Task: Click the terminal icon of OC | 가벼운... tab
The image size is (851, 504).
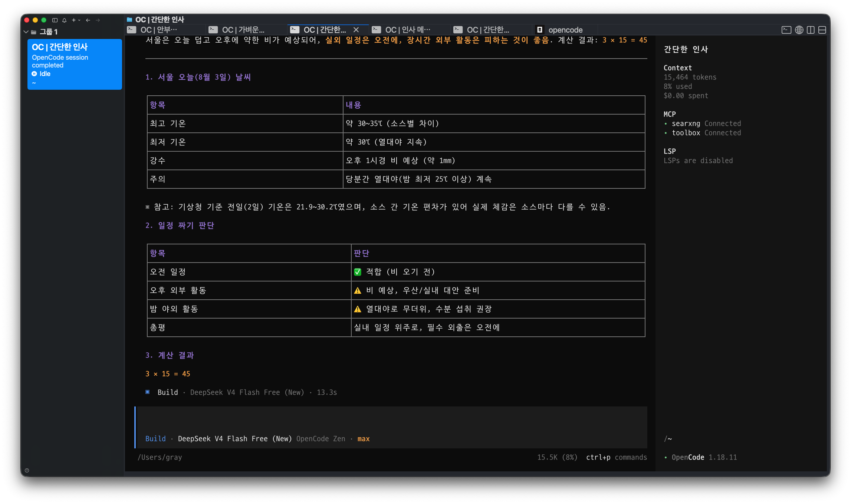Action: [213, 30]
